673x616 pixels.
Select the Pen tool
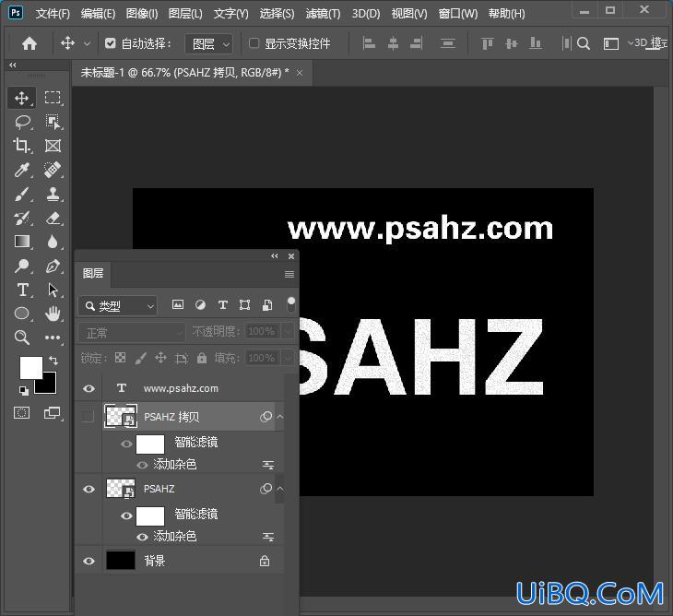(53, 267)
